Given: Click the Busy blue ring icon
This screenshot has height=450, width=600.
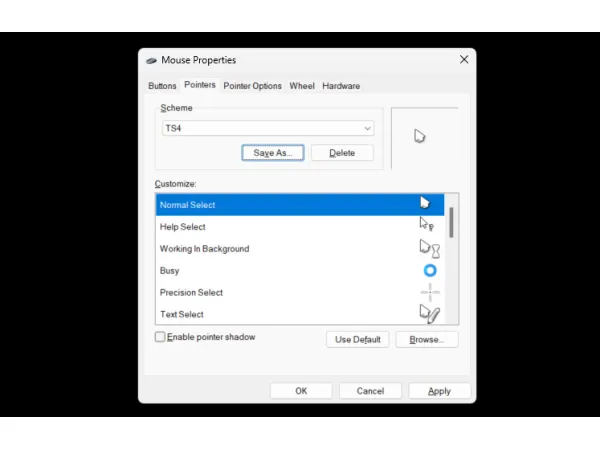Looking at the screenshot, I should (430, 271).
